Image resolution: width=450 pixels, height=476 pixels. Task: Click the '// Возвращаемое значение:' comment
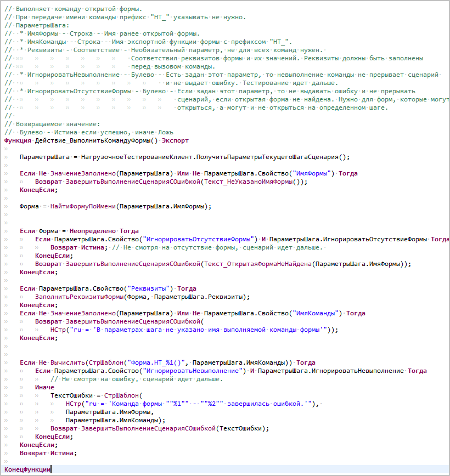click(x=52, y=124)
